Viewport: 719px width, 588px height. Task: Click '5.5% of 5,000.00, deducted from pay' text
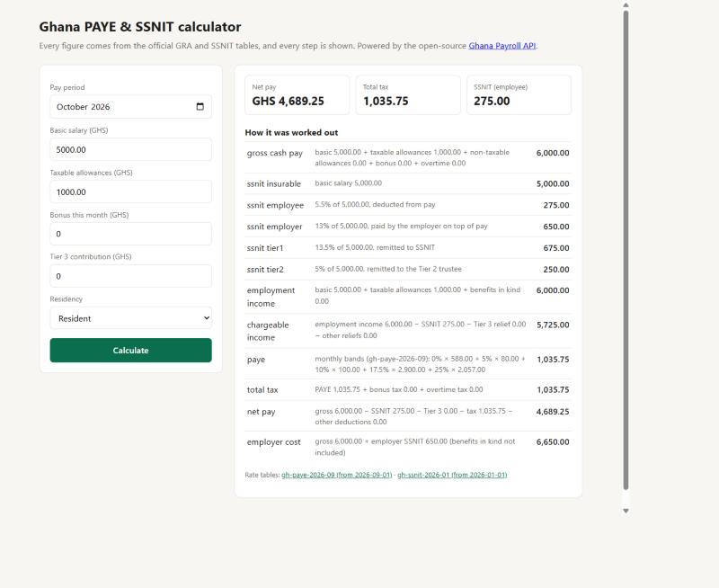click(x=375, y=205)
